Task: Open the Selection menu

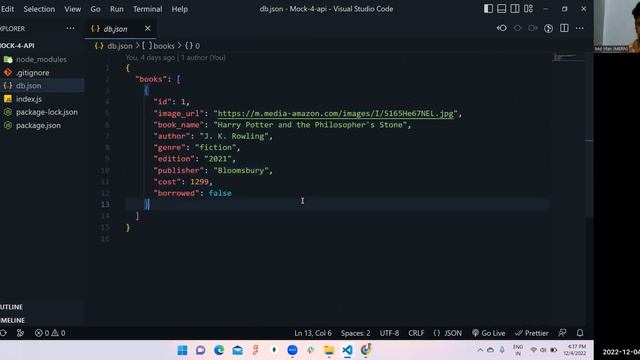Action: (39, 9)
